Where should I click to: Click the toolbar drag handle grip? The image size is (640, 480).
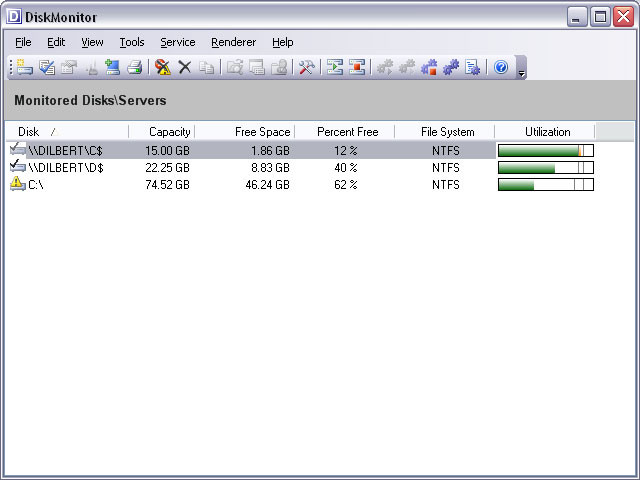(11, 67)
